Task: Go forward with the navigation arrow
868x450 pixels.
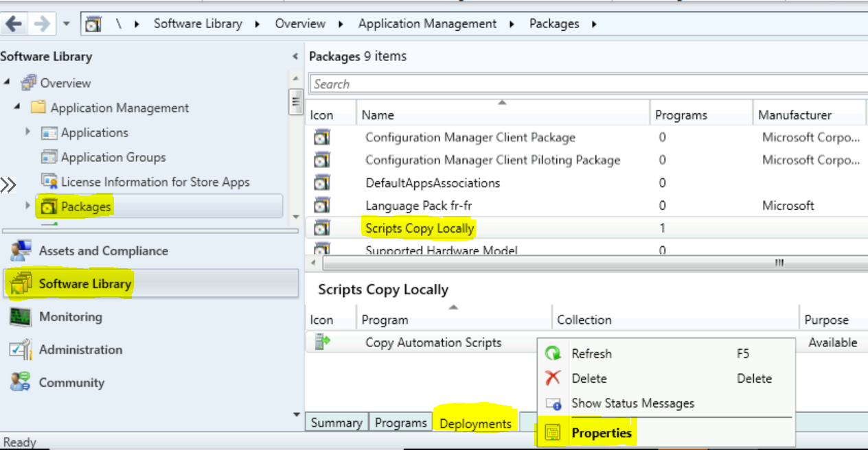Action: (41, 24)
